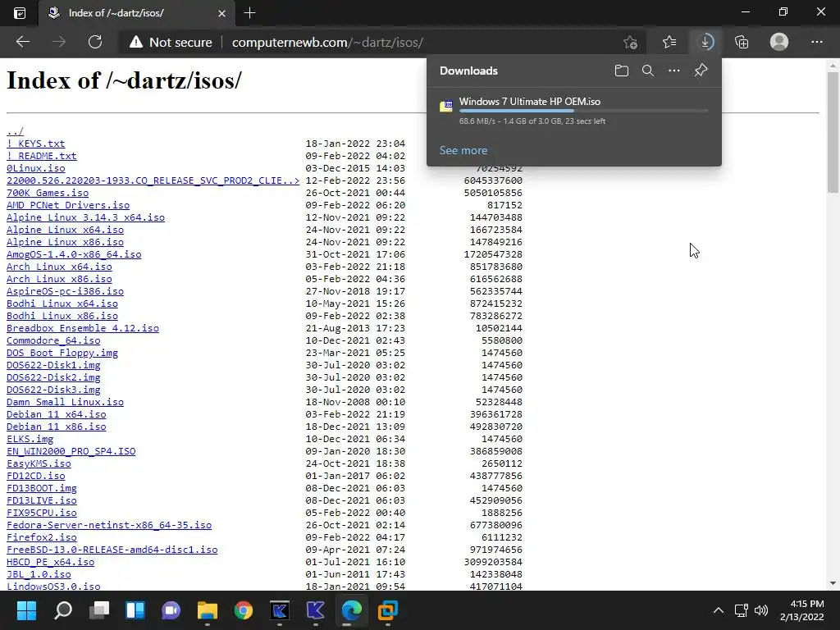Viewport: 840px width, 630px height.
Task: Download Breadbox_Ensemble_4.12.iso
Action: click(83, 328)
